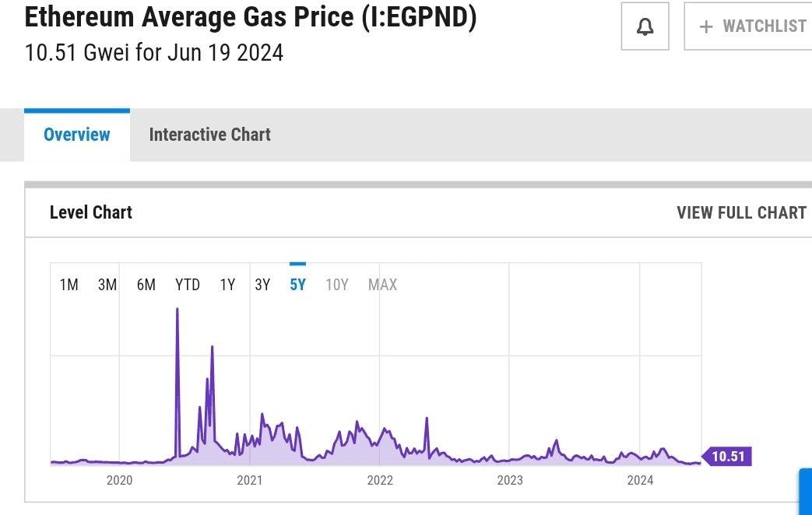Open the Interactive Chart tab

click(x=209, y=135)
